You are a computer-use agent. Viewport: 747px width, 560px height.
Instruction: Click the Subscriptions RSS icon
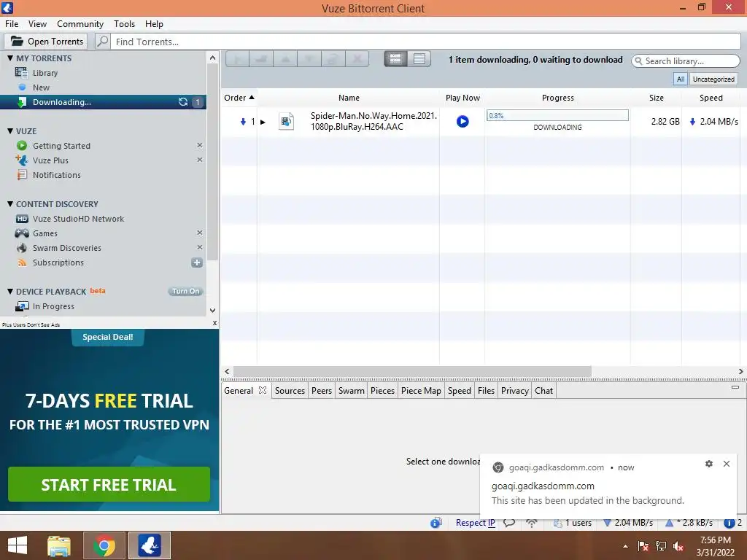[22, 262]
